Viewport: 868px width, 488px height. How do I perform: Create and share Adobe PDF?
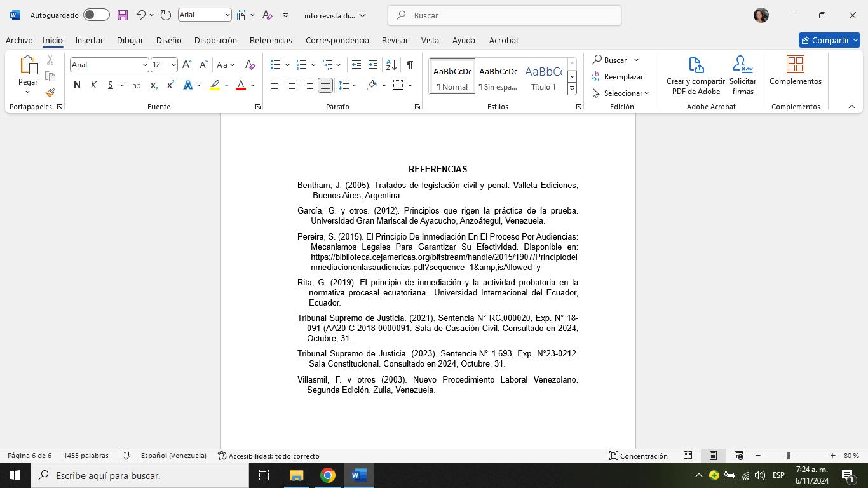696,76
